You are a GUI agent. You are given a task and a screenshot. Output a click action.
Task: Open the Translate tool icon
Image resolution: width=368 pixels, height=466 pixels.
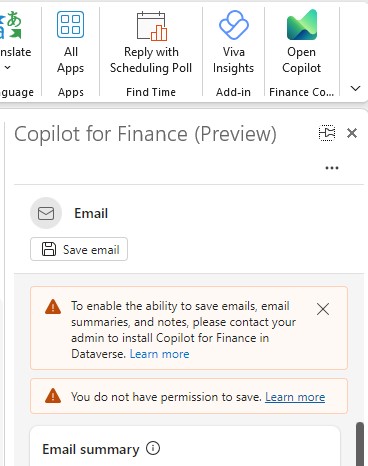[x=11, y=25]
